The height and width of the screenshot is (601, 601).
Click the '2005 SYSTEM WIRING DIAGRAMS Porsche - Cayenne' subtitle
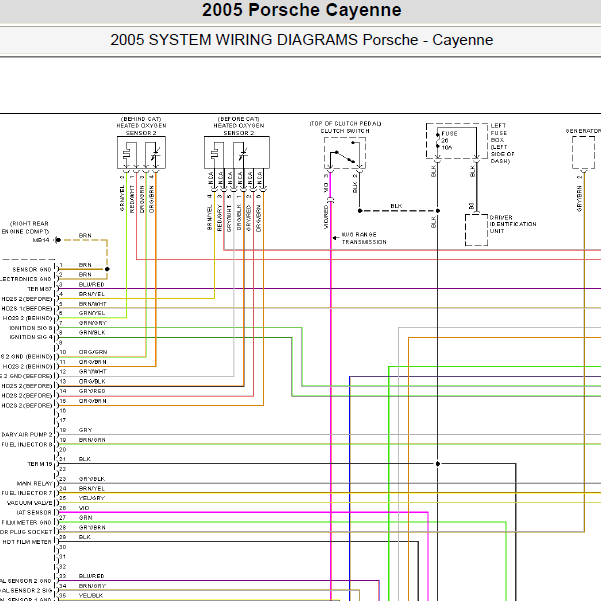click(301, 40)
